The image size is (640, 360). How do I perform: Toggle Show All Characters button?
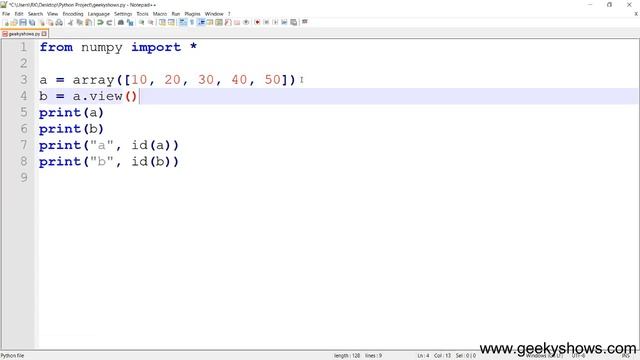[192, 22]
